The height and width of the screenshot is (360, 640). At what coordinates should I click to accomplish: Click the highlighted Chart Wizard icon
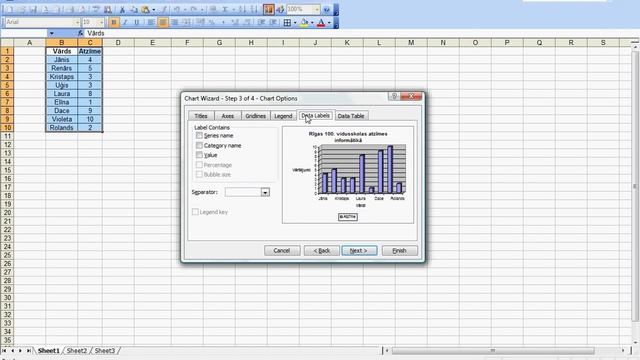tap(269, 9)
